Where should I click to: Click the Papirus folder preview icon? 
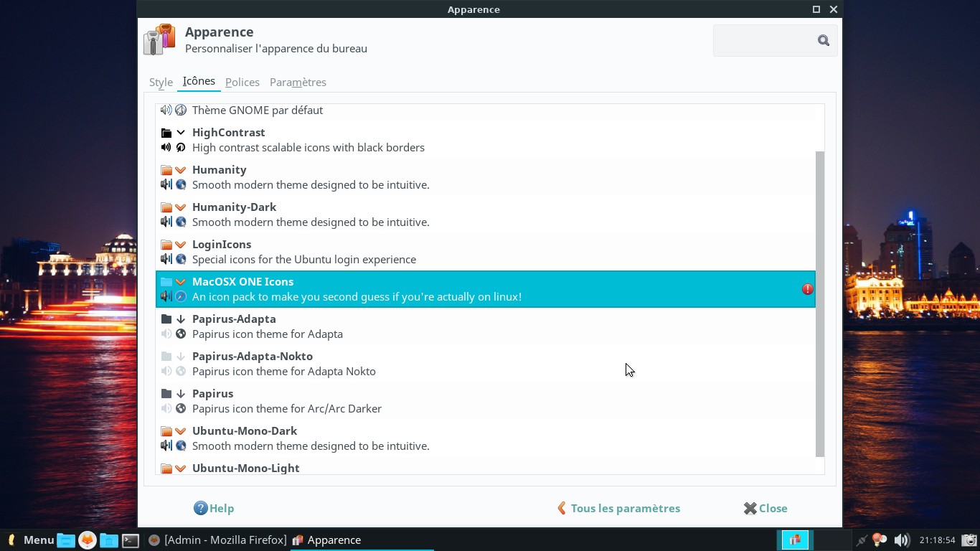[x=166, y=394]
